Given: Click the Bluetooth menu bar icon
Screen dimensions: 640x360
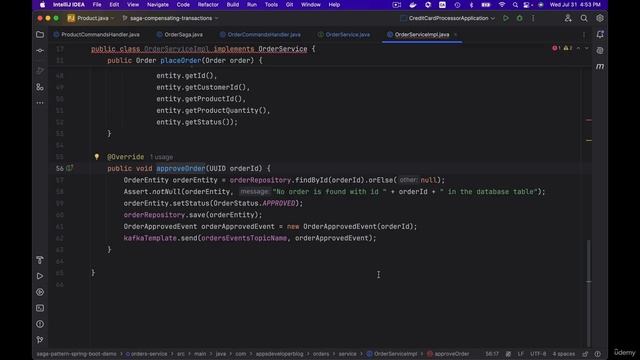Looking at the screenshot, I should [x=471, y=5].
